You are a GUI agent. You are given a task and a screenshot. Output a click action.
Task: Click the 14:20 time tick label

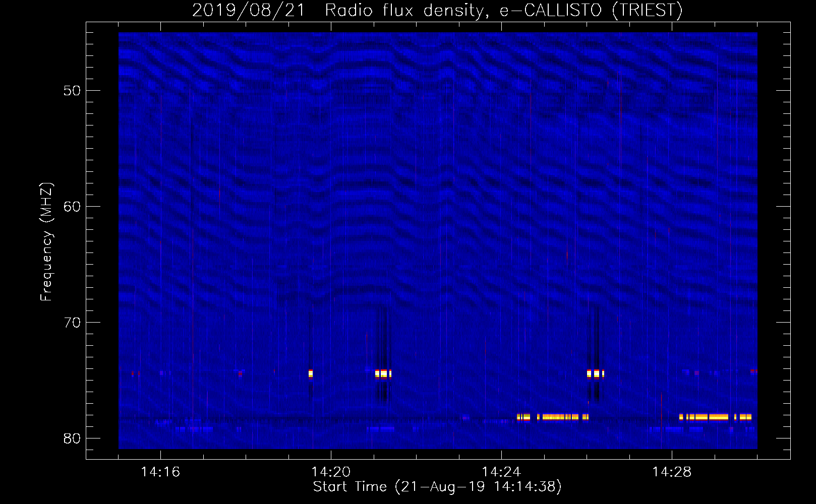331,472
